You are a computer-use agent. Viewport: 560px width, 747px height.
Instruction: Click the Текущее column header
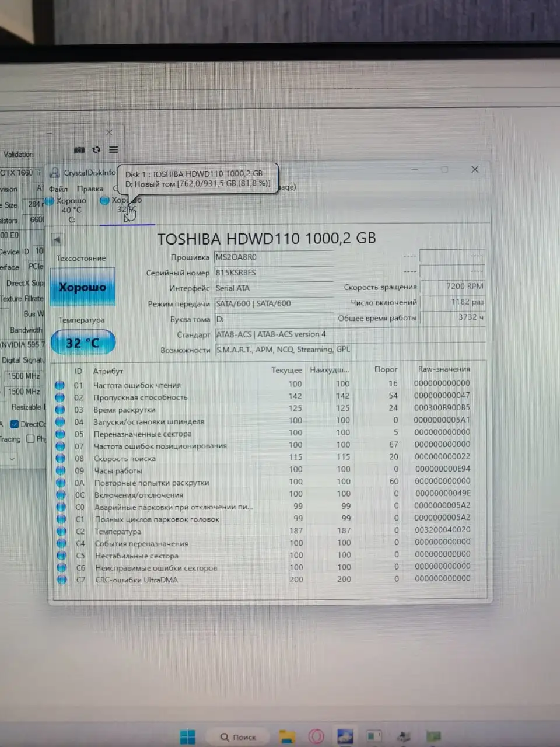click(x=287, y=370)
